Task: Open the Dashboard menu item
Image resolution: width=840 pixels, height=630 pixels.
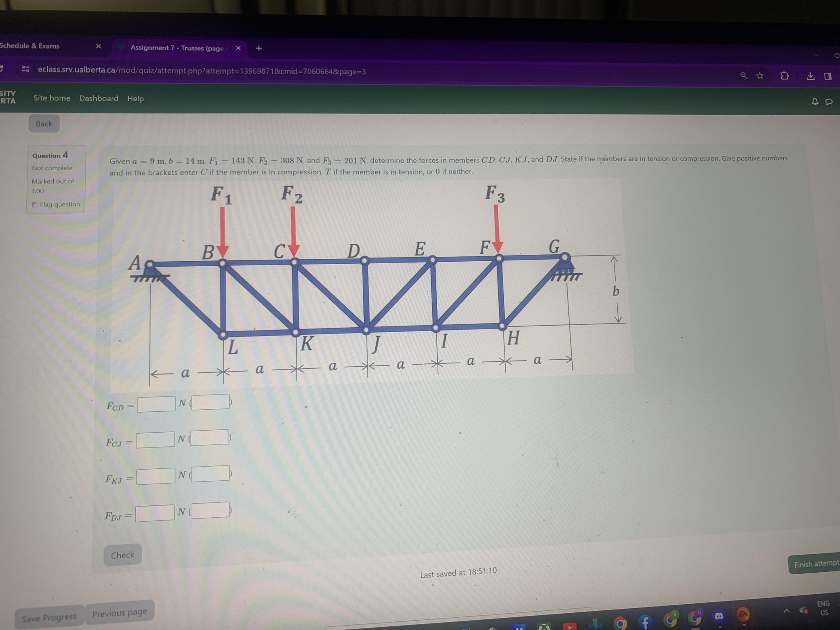Action: [98, 98]
